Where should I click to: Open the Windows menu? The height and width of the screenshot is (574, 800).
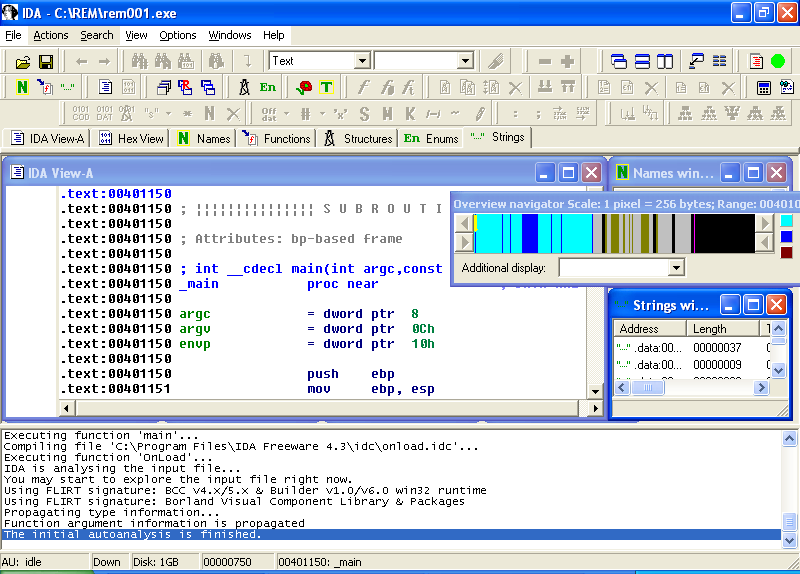coord(230,35)
